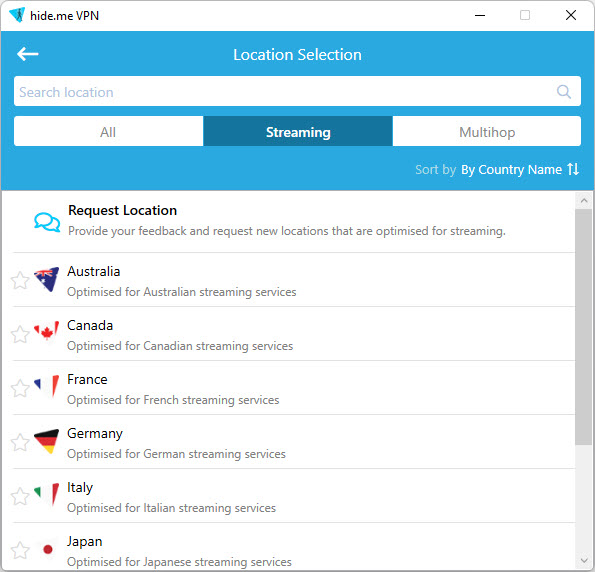This screenshot has height=572, width=595.
Task: Click the Request Location chat bubble icon
Action: (47, 222)
